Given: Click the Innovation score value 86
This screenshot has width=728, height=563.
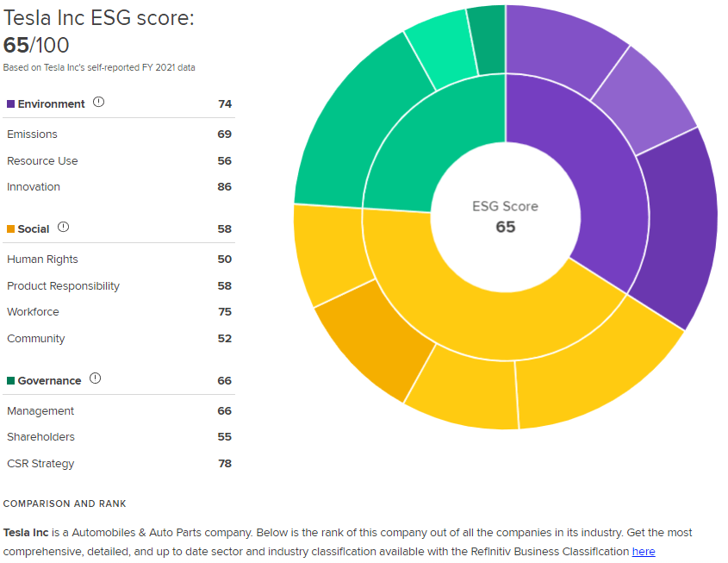Looking at the screenshot, I should point(225,187).
